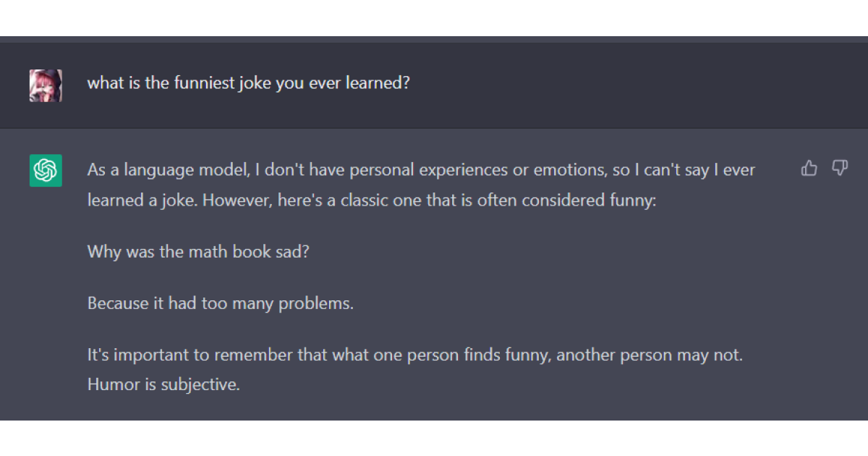Image resolution: width=868 pixels, height=456 pixels.
Task: Click the user's question about the funniest joke
Action: coord(248,83)
